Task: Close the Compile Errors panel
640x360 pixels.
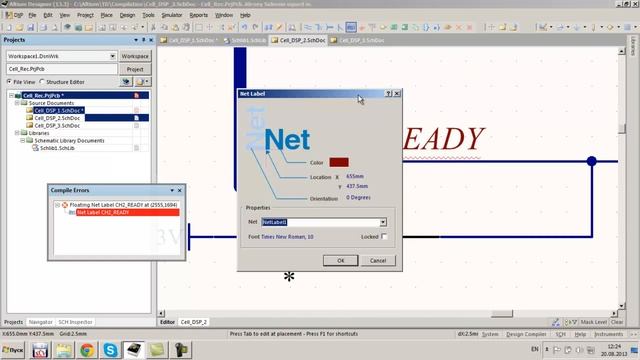Action: 180,190
